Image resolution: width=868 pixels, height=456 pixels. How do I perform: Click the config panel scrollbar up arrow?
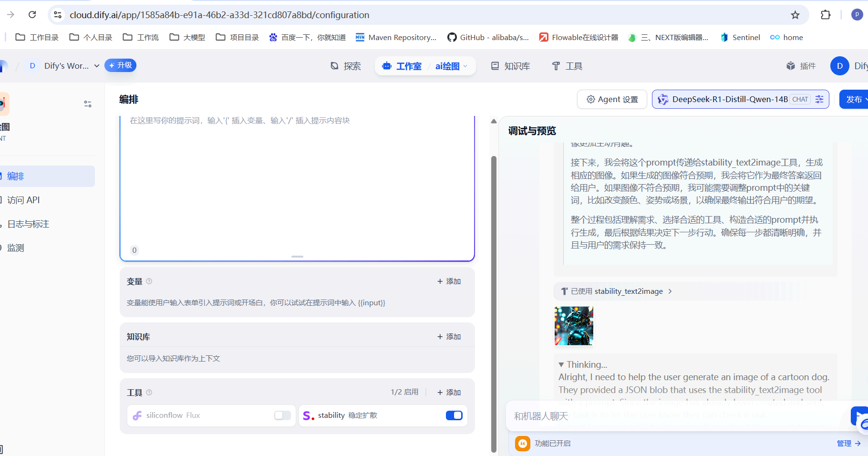[494, 121]
